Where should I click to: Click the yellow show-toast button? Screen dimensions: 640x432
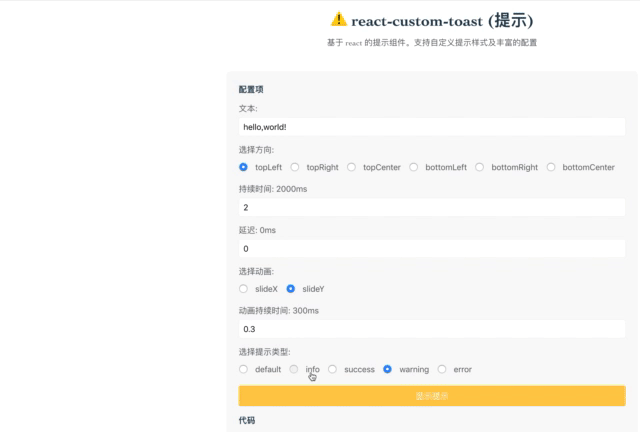[432, 396]
